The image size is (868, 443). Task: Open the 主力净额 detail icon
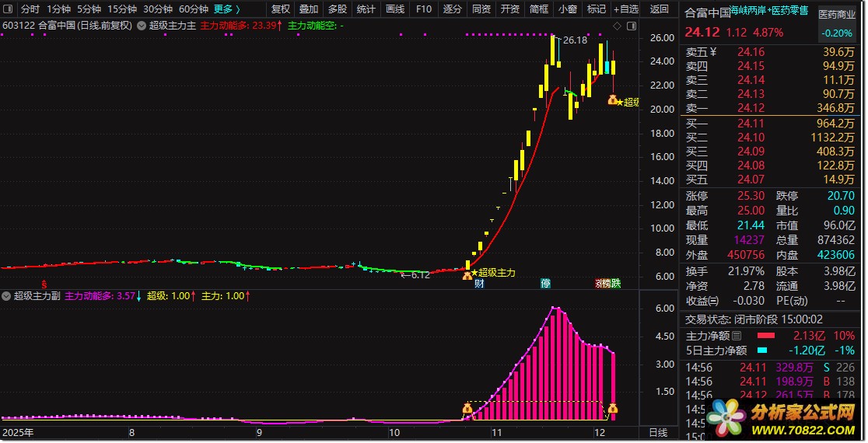pos(737,336)
